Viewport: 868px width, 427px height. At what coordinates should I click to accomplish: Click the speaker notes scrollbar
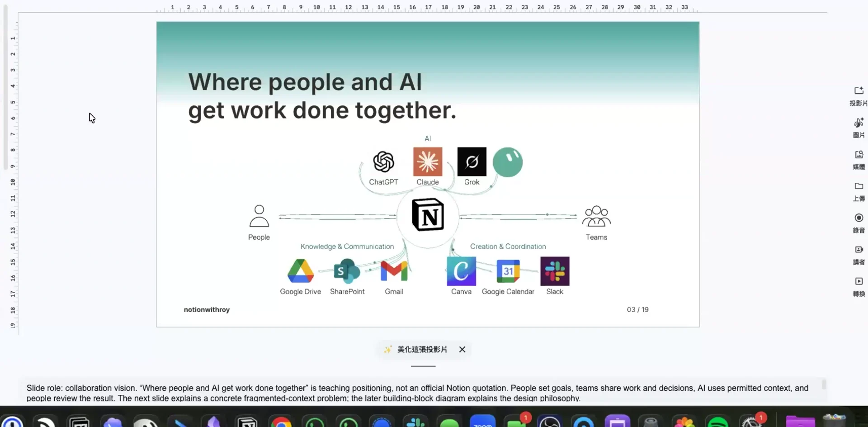tap(824, 384)
